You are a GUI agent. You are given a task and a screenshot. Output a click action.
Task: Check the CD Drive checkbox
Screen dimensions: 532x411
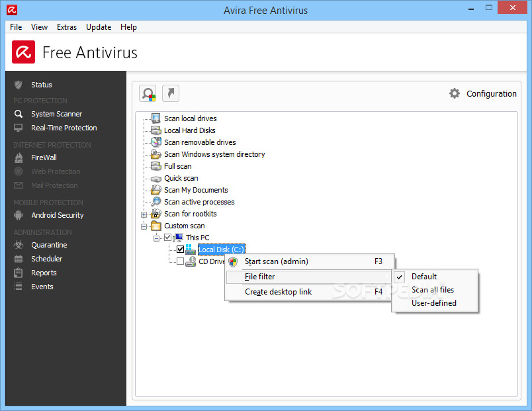[x=180, y=261]
